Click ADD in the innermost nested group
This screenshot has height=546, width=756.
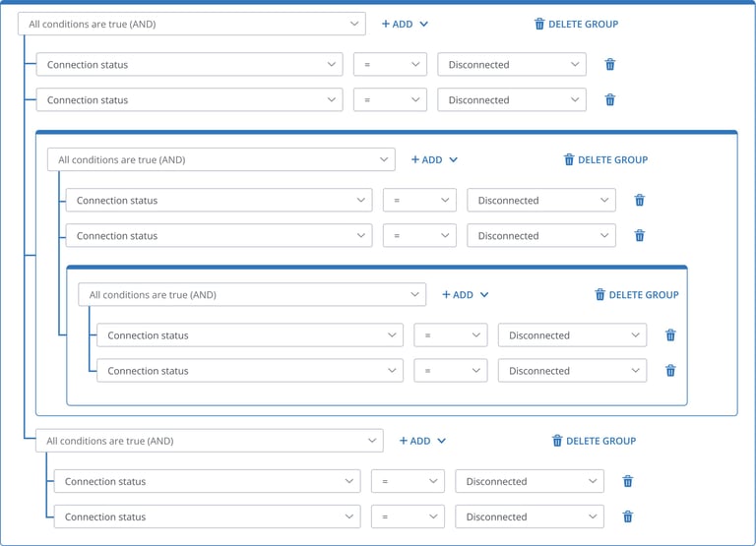click(466, 294)
